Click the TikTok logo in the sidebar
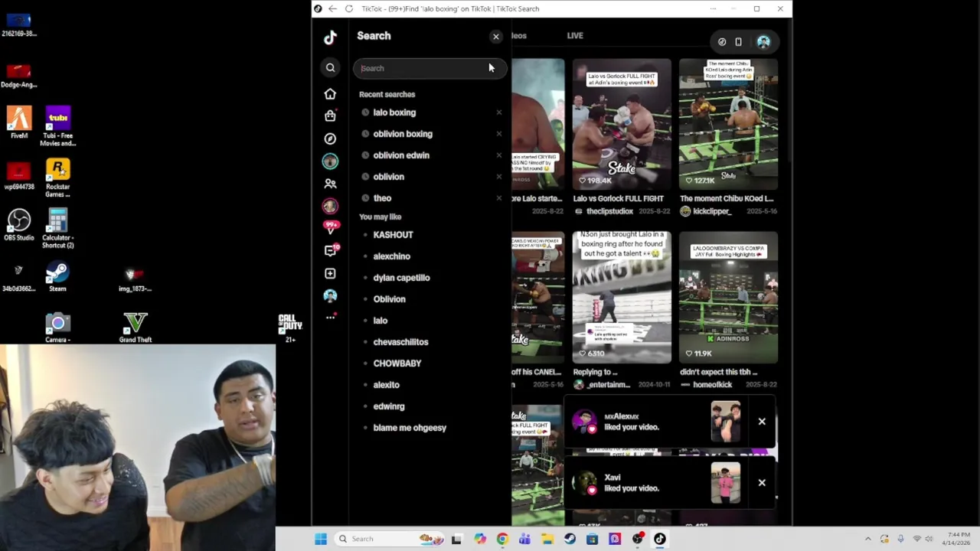Screen dimensions: 980x551 pyautogui.click(x=330, y=37)
